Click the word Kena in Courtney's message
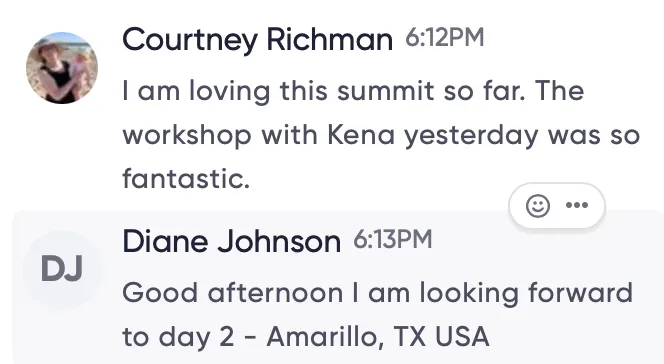664x364 pixels. 361,135
